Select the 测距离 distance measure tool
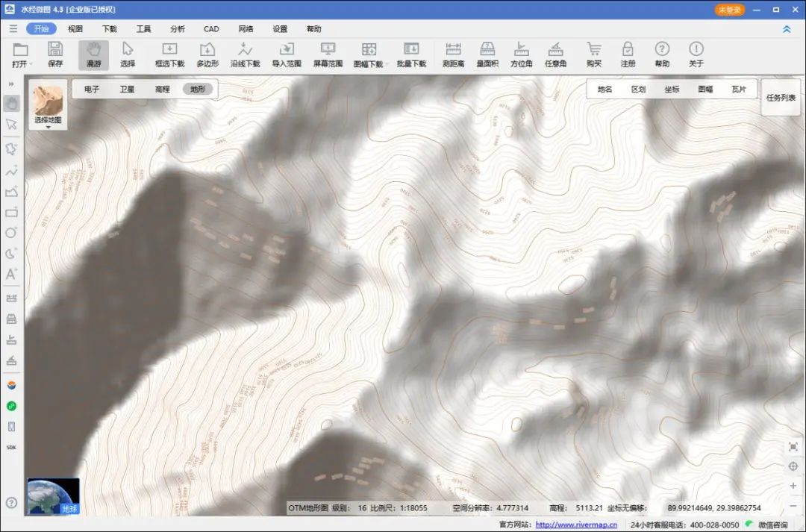This screenshot has height=532, width=806. [454, 55]
